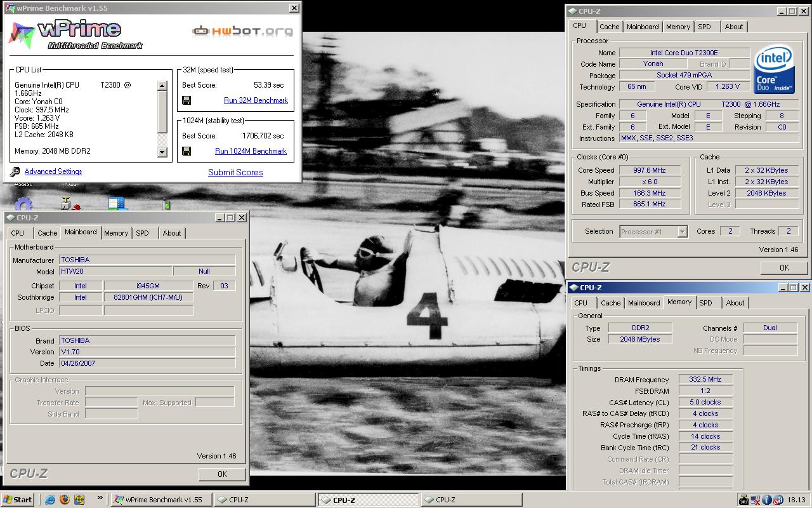Close the wPrime Benchmark window

pos(294,8)
